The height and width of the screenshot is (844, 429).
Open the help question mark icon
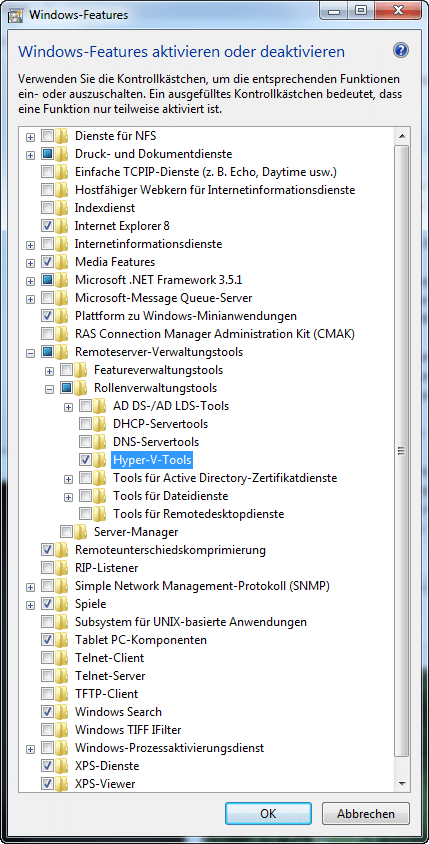[401, 51]
